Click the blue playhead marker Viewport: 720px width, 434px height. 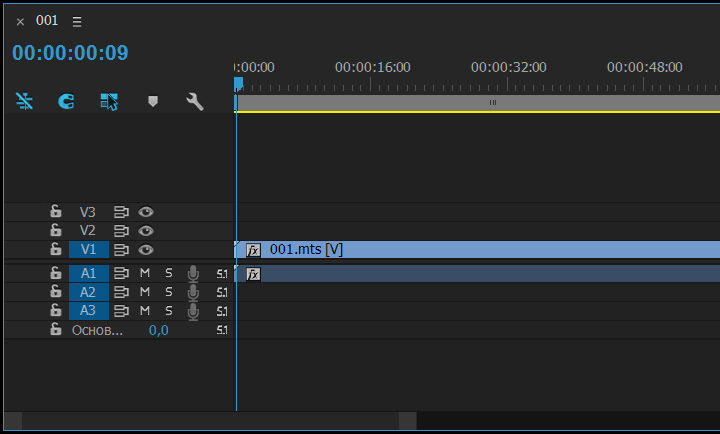[x=238, y=84]
